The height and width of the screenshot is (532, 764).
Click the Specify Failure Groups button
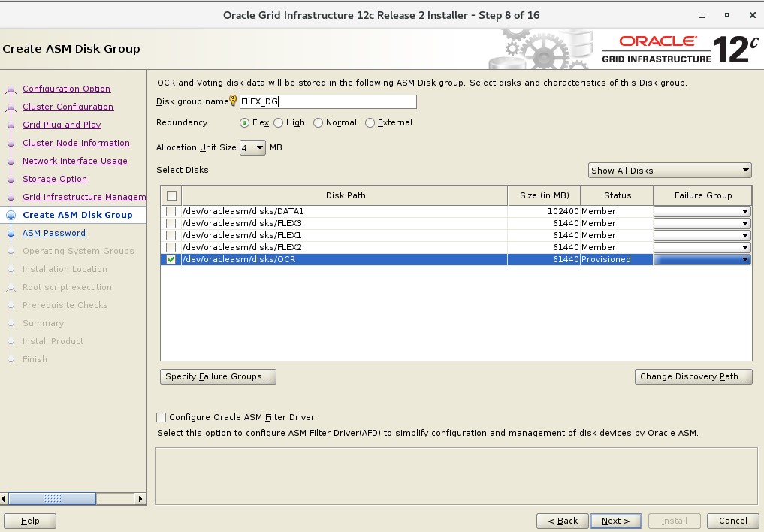pos(218,376)
